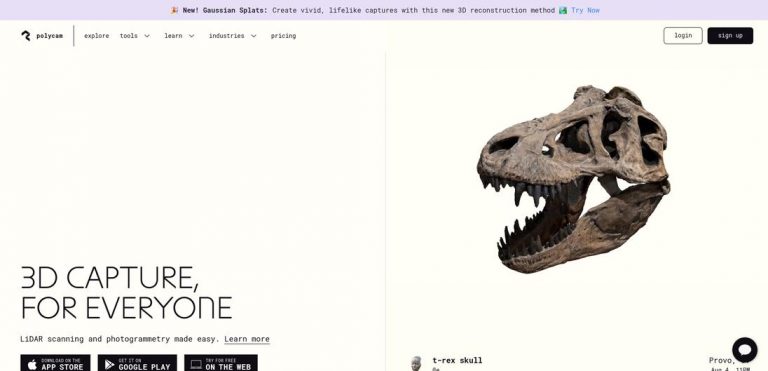Click the t-rex skull 3D model
Image resolution: width=768 pixels, height=371 pixels.
574,179
